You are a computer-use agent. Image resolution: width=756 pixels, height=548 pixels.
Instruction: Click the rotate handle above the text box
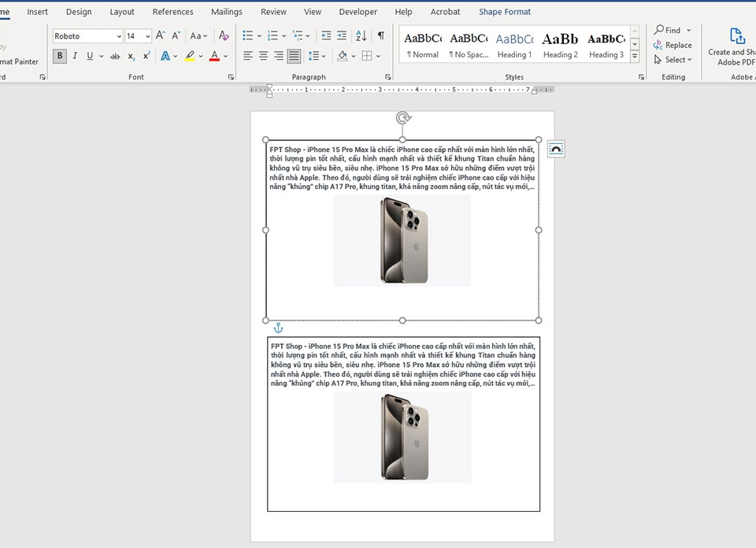(x=403, y=118)
